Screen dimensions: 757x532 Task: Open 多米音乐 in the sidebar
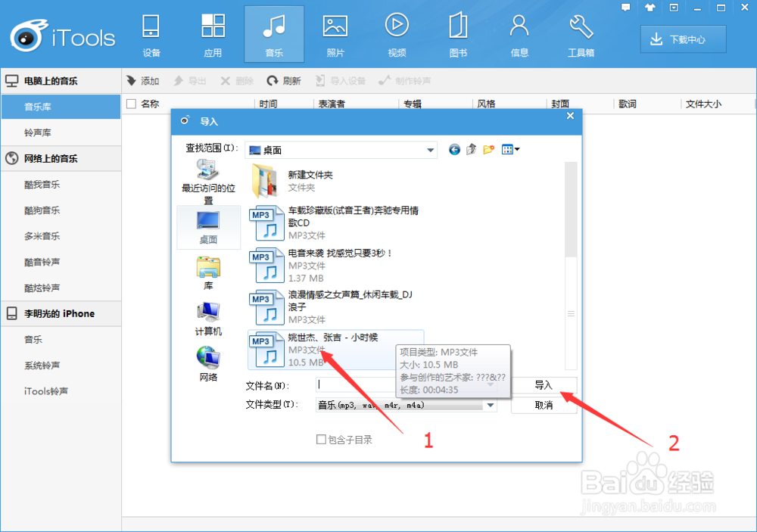(x=61, y=236)
